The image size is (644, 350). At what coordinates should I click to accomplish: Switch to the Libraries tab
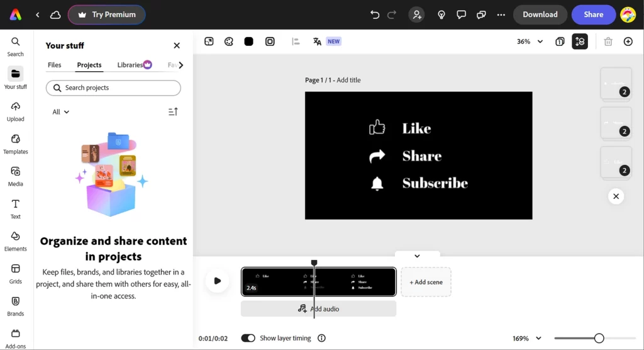[x=135, y=65]
